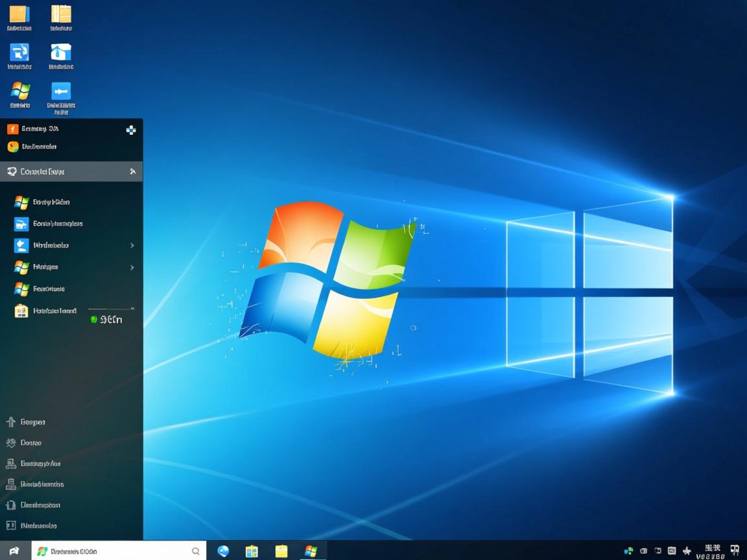Select the orange pinned app at top of Start menu
747x560 pixels.
pyautogui.click(x=11, y=128)
